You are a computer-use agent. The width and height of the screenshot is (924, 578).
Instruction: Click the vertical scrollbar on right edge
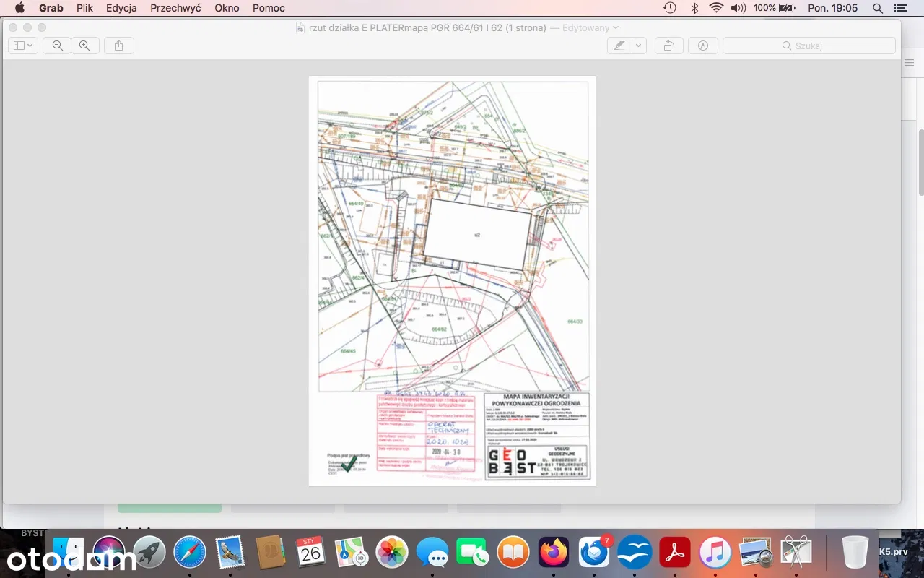(920, 163)
